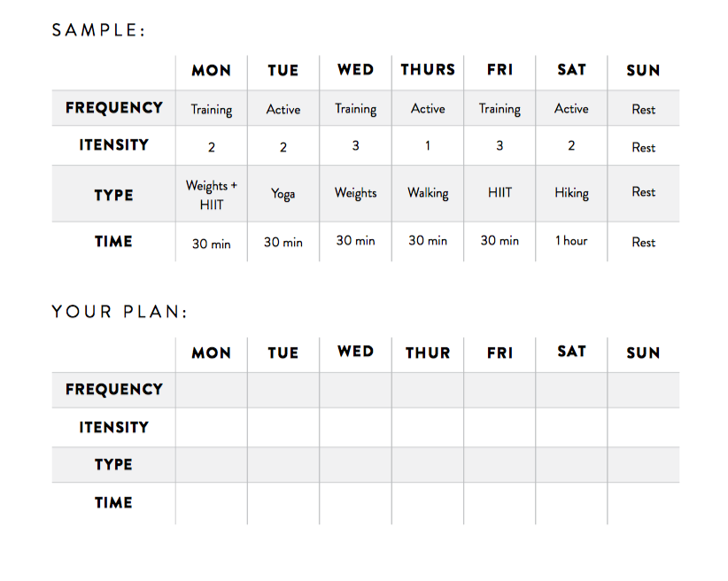728x581 pixels.
Task: Click the 'Walking' cell under THURS
Action: [x=428, y=193]
